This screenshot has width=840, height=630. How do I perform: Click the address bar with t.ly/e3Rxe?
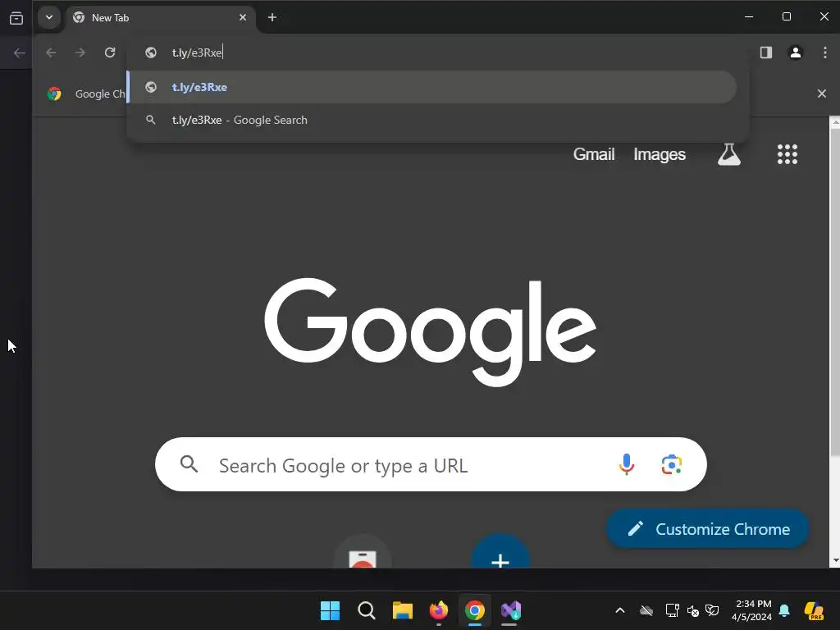[436, 52]
